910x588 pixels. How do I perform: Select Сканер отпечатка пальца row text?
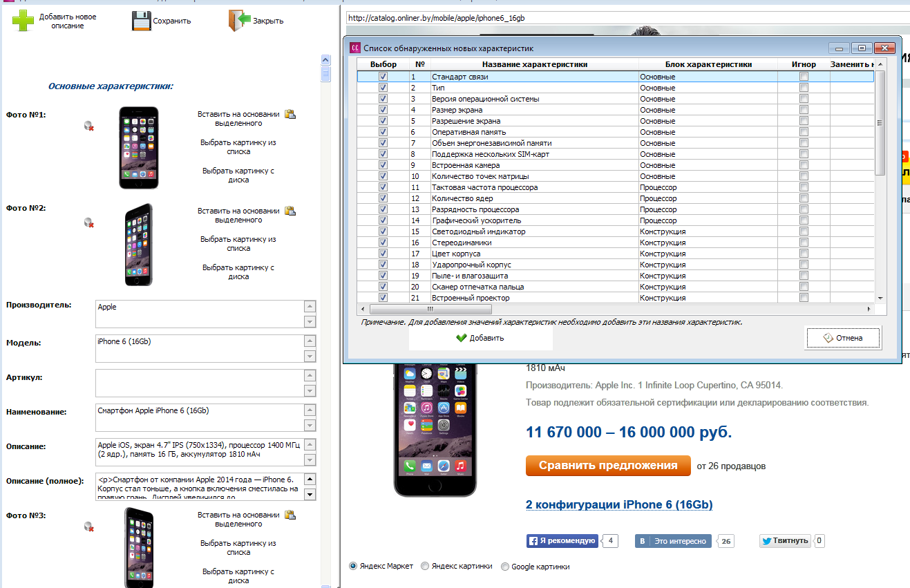pos(478,287)
